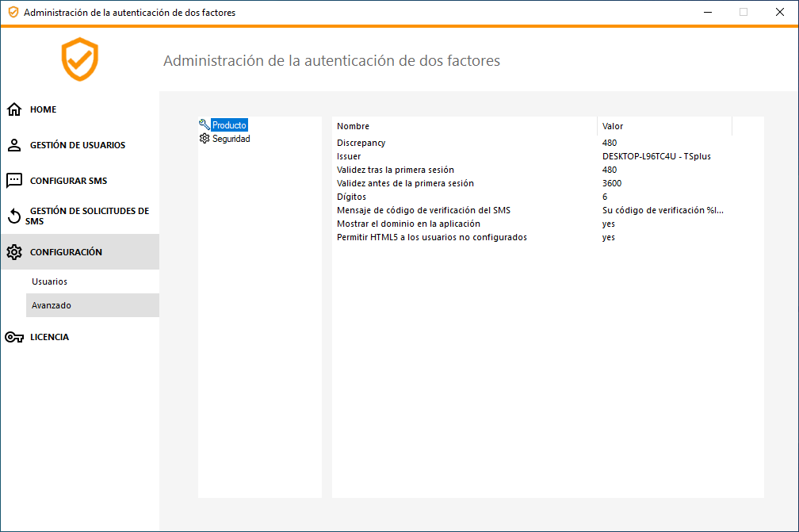Click the gear icon beside Seguridad

205,138
